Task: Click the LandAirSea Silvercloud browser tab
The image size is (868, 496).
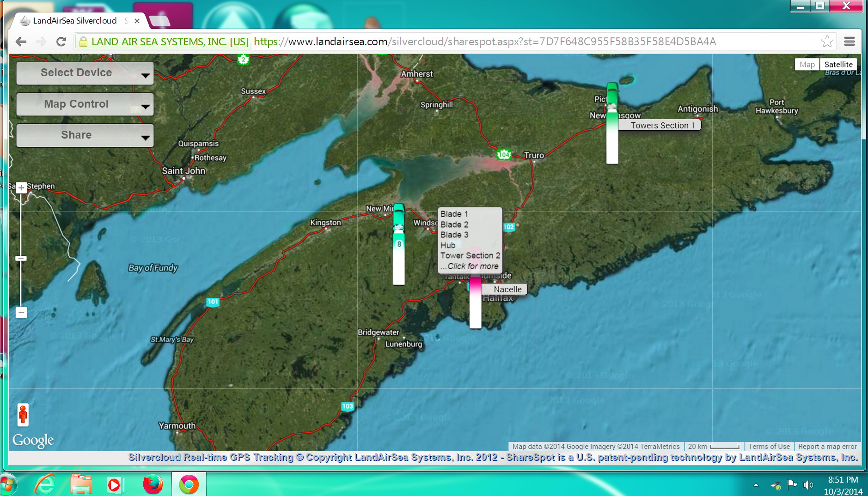Action: click(79, 21)
